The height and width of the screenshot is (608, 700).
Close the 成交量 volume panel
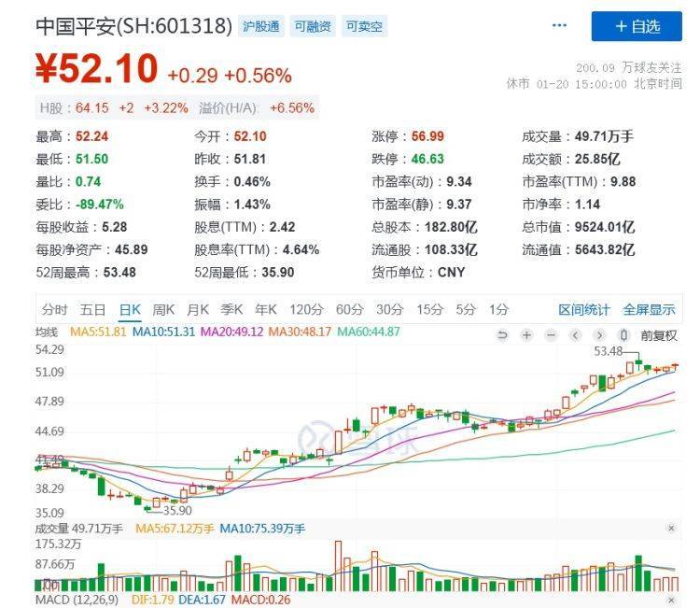pos(670,528)
